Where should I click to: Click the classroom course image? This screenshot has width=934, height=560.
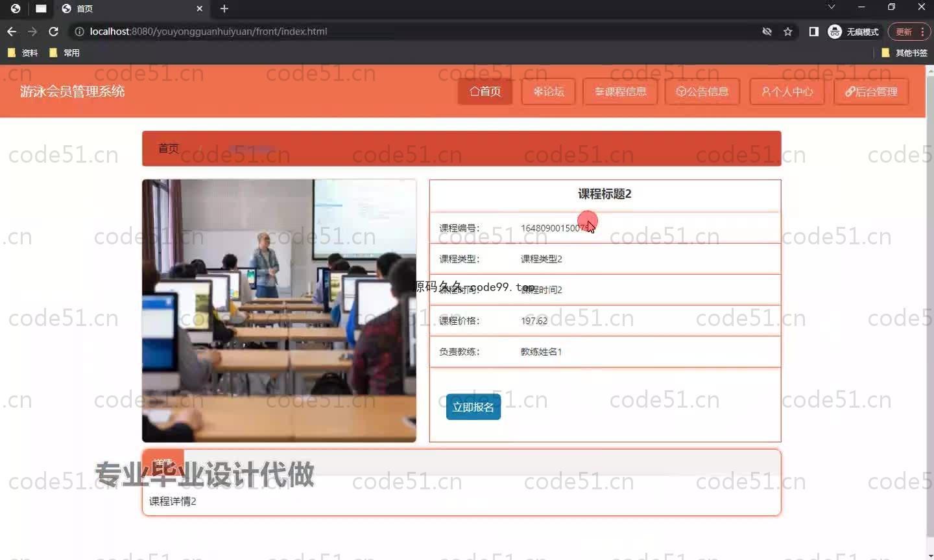[279, 311]
